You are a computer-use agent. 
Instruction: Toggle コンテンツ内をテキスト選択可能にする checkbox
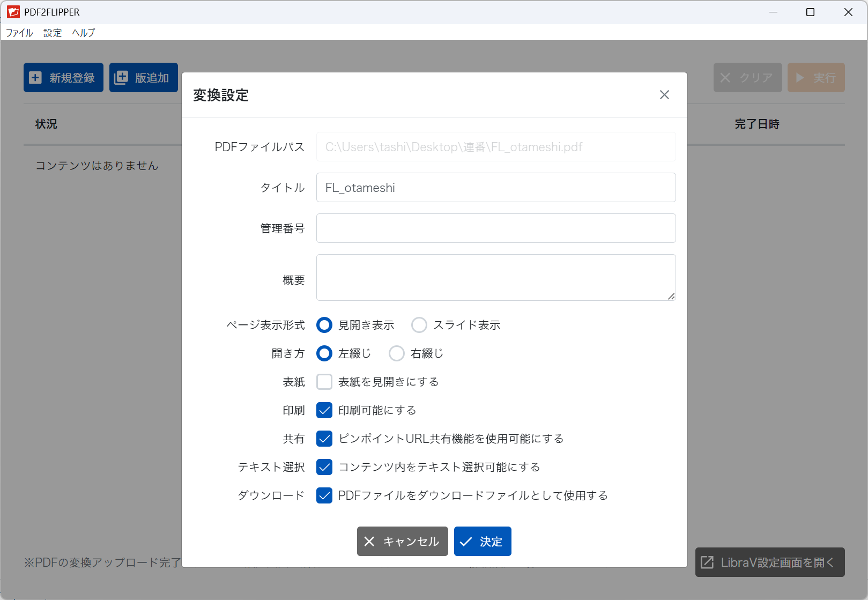click(324, 467)
